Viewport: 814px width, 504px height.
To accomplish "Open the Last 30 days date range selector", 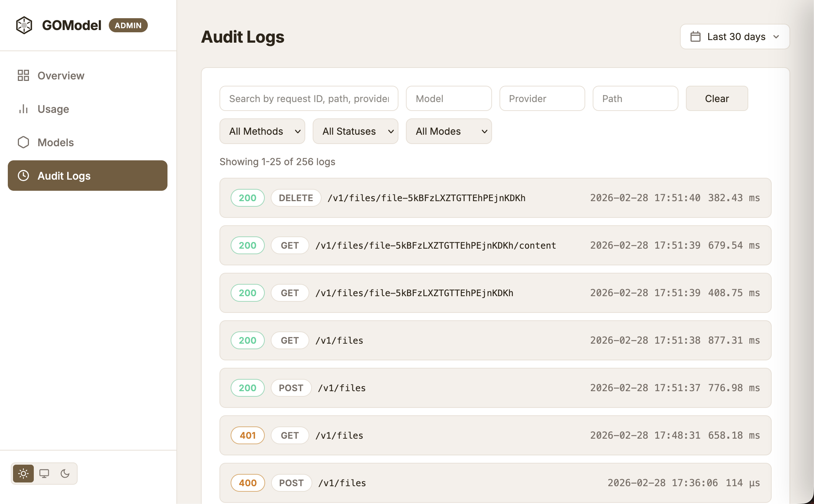I will pyautogui.click(x=734, y=36).
